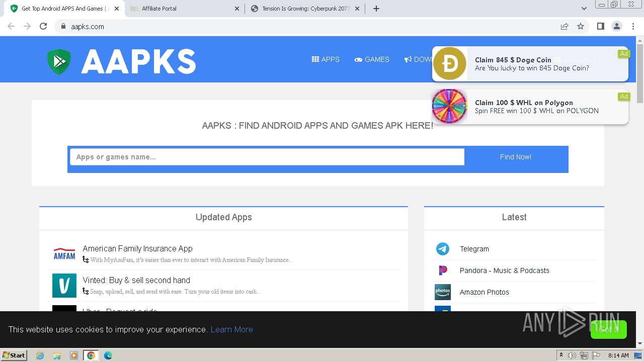Click the Apps or games name search field
The height and width of the screenshot is (362, 644).
(267, 157)
